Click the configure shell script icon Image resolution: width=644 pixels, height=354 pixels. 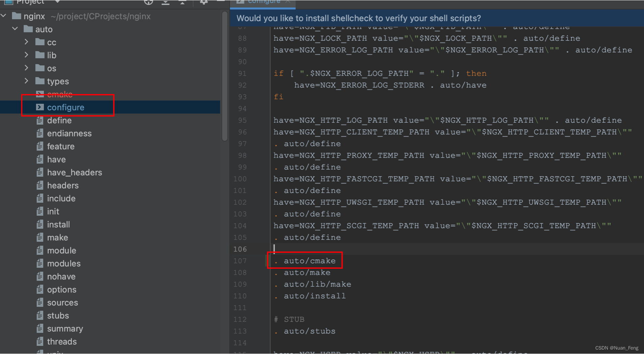click(40, 107)
